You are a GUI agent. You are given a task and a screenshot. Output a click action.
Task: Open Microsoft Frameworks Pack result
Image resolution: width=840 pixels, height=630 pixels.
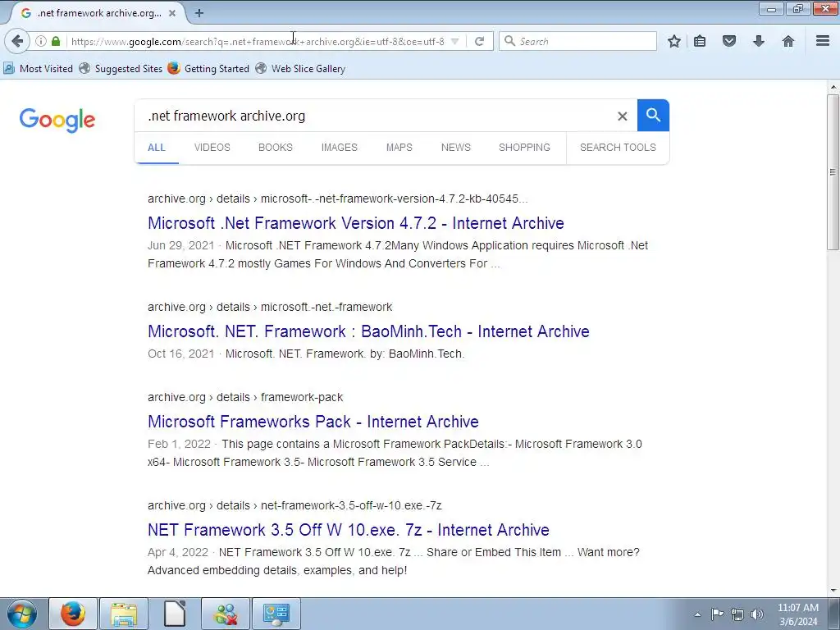point(313,422)
